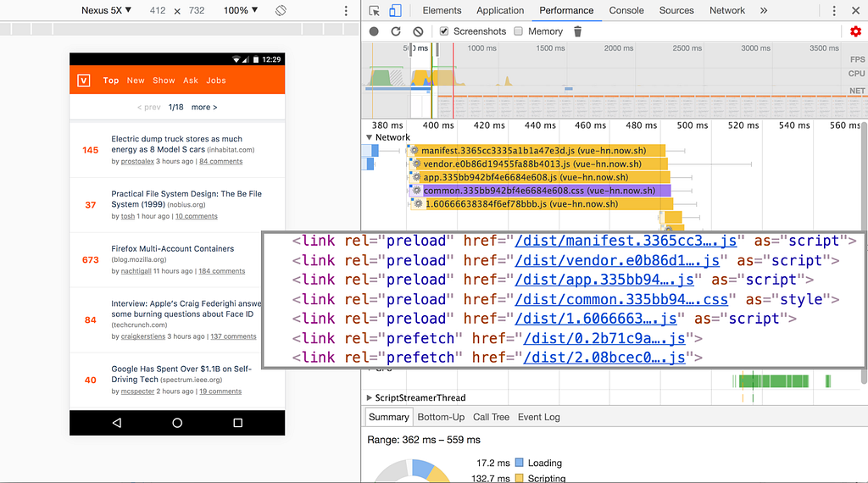This screenshot has width=868, height=483.
Task: Select the 1.60666638384f6ef78bbb.js network bar
Action: pyautogui.click(x=542, y=203)
